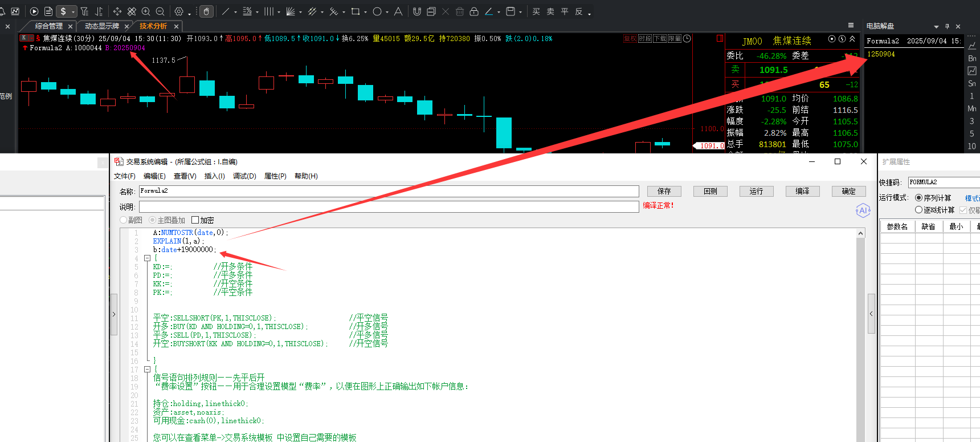This screenshot has height=442, width=980.
Task: Click the 说明 description input field
Action: pos(389,206)
